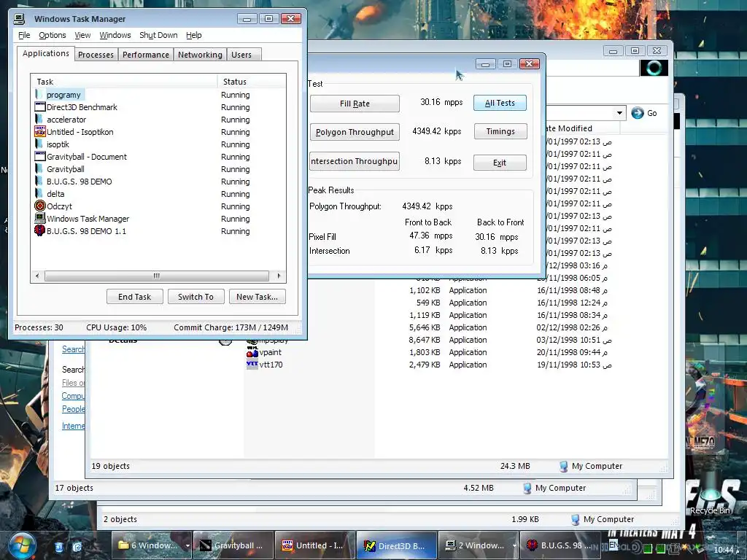747x560 pixels.
Task: Click the EN language indicator in taskbar
Action: (x=614, y=544)
